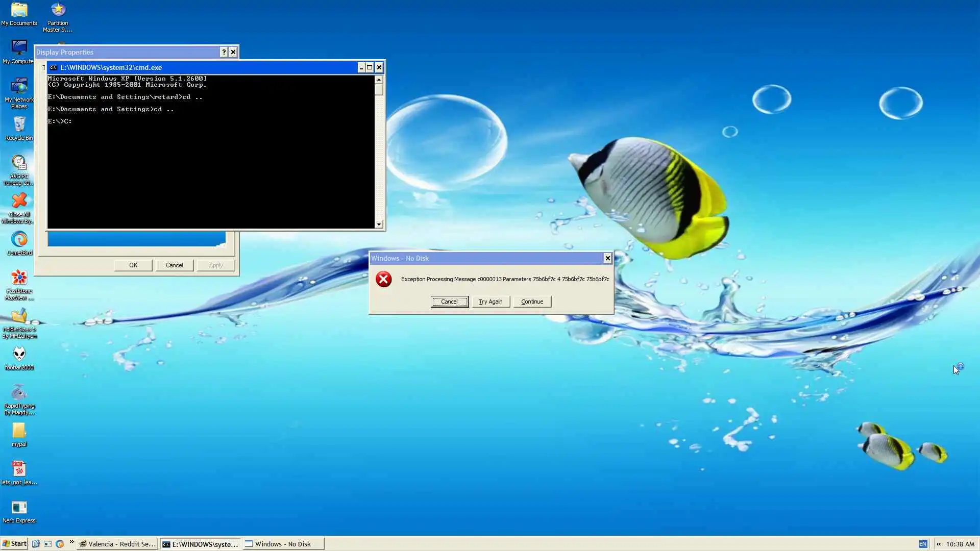Image resolution: width=980 pixels, height=551 pixels.
Task: Open the mypal folder icon
Action: click(19, 431)
